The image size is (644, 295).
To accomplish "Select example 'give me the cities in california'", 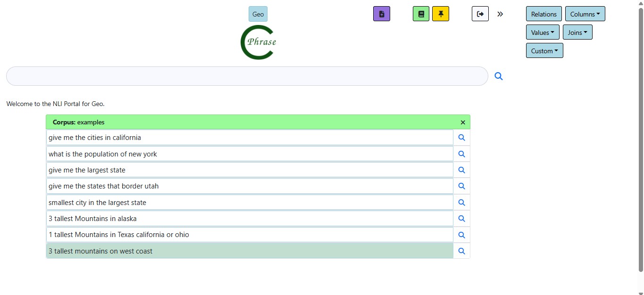I will (250, 138).
